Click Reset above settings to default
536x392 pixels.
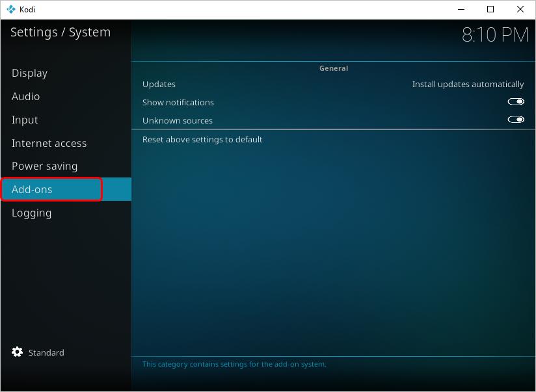(x=202, y=139)
